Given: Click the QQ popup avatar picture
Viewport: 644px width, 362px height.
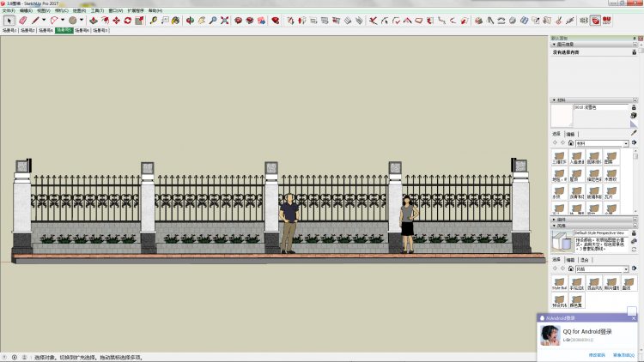Looking at the screenshot, I should point(550,335).
